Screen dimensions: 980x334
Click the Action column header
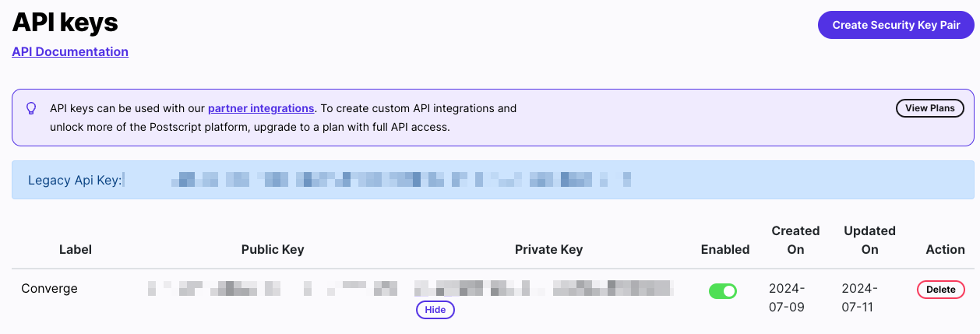[945, 249]
